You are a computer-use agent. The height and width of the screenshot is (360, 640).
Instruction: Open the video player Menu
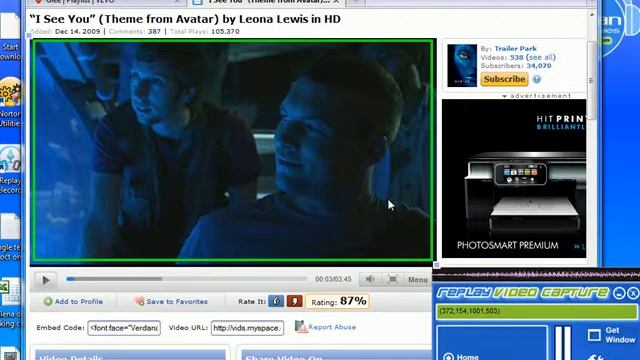(x=418, y=280)
